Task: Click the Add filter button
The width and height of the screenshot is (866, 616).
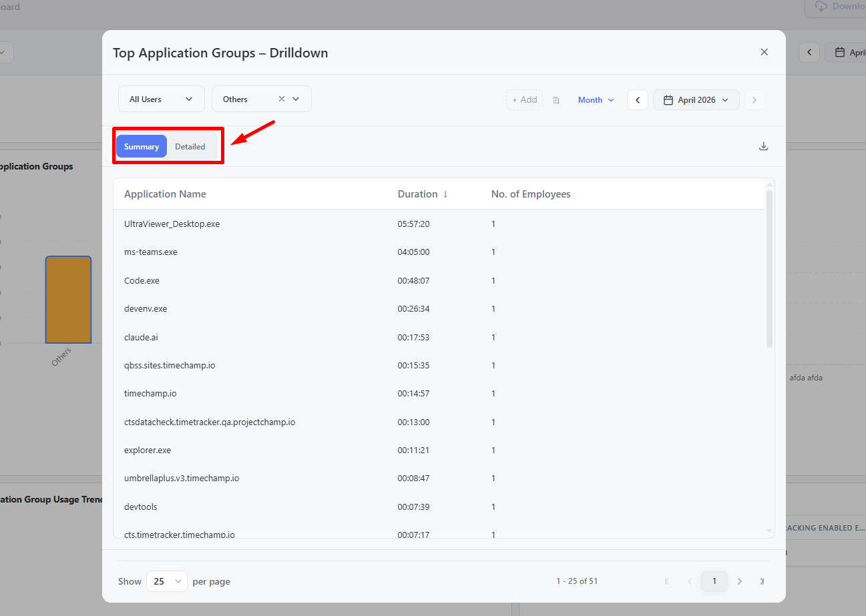Action: 524,100
